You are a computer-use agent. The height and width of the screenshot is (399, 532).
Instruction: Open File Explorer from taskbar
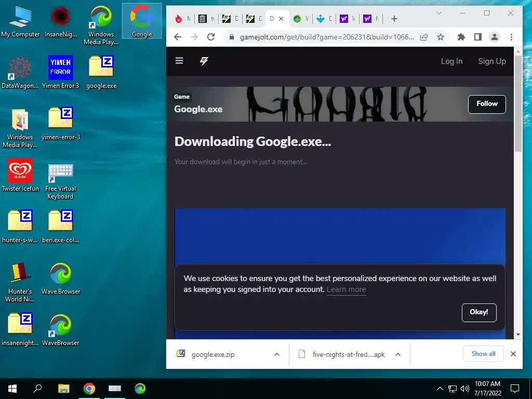coord(63,389)
